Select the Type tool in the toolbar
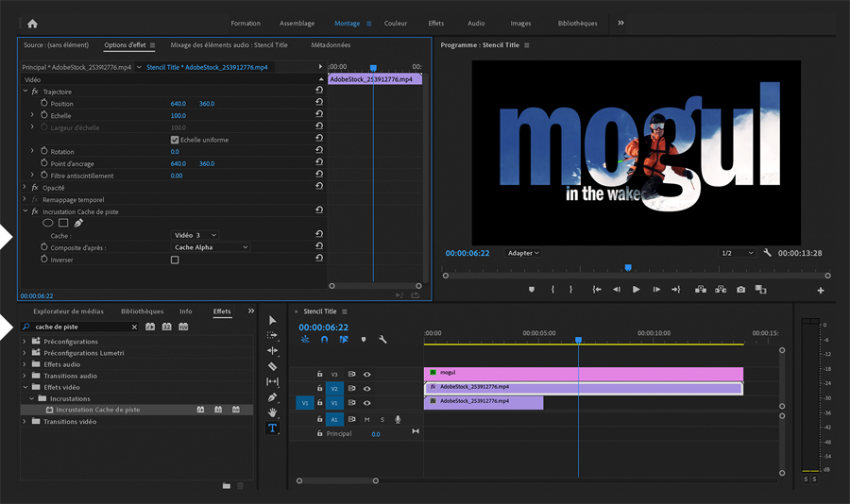Image resolution: width=850 pixels, height=504 pixels. click(x=273, y=428)
